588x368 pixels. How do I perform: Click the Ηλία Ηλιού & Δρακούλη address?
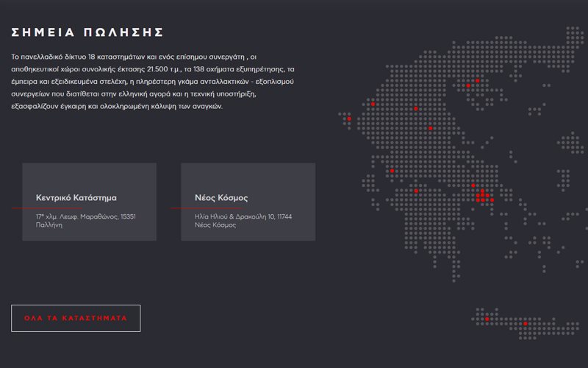point(243,217)
